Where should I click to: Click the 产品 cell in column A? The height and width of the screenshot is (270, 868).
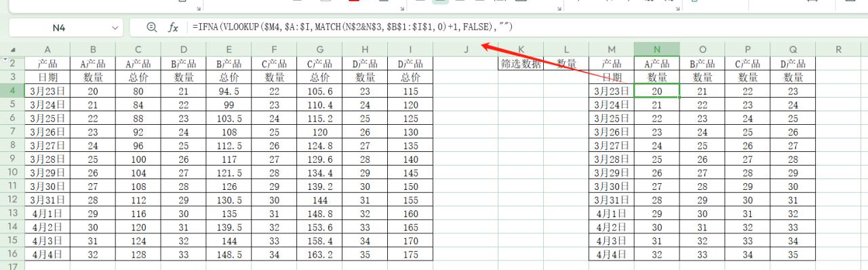(x=47, y=64)
